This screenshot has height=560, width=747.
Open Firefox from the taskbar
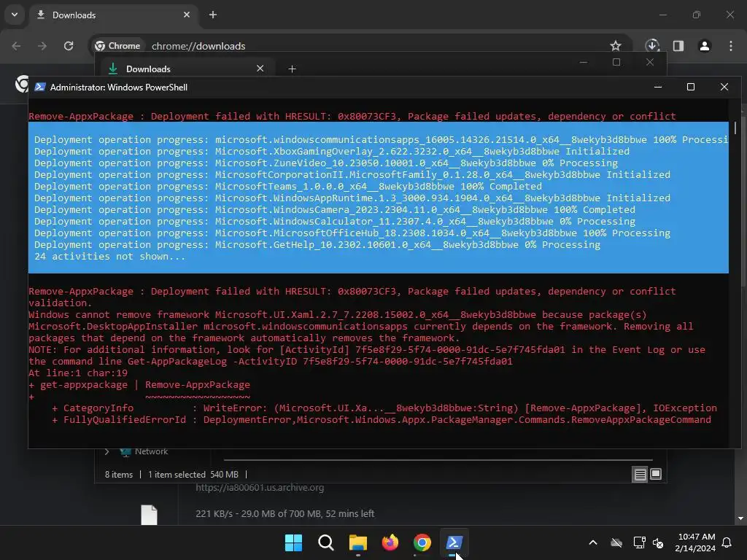pos(390,542)
